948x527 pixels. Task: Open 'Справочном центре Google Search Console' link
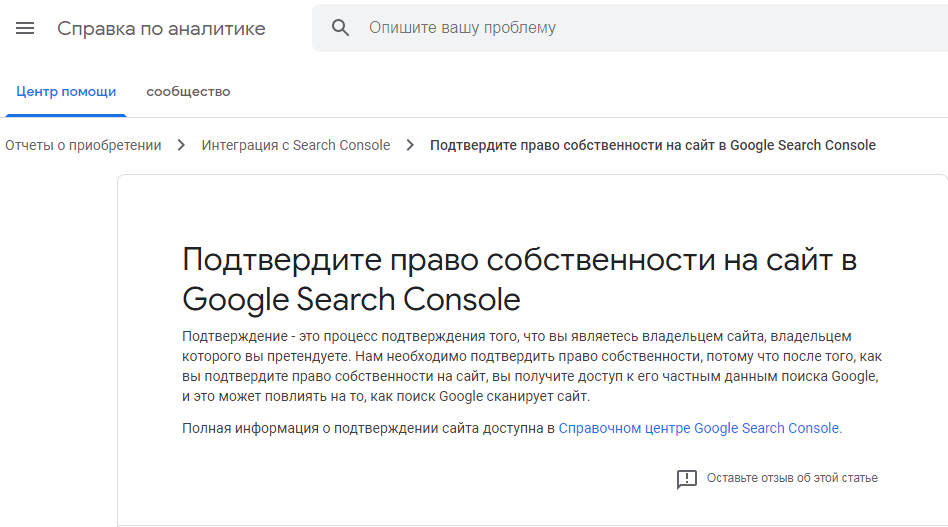point(700,428)
